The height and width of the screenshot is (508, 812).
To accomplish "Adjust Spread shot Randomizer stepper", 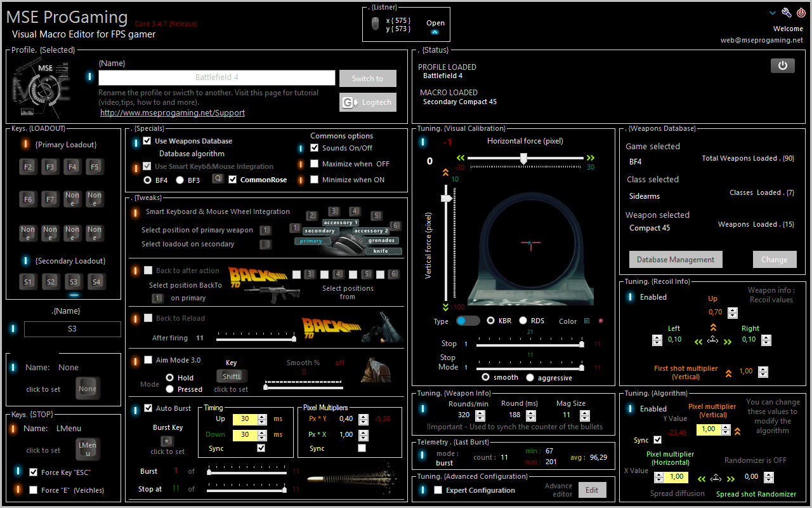I will pos(769,477).
